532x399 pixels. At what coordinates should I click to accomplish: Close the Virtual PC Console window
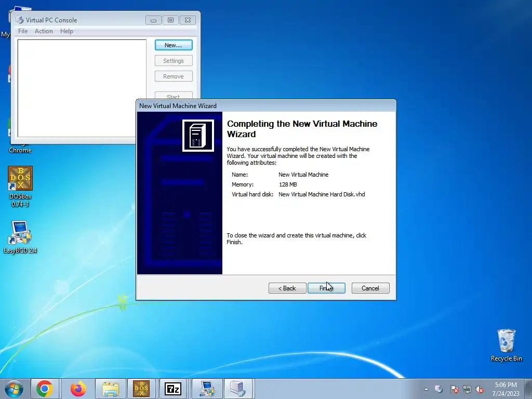[188, 20]
